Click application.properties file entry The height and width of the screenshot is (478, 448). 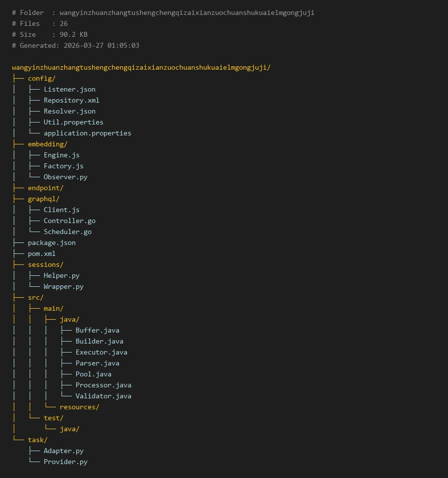[x=87, y=133]
